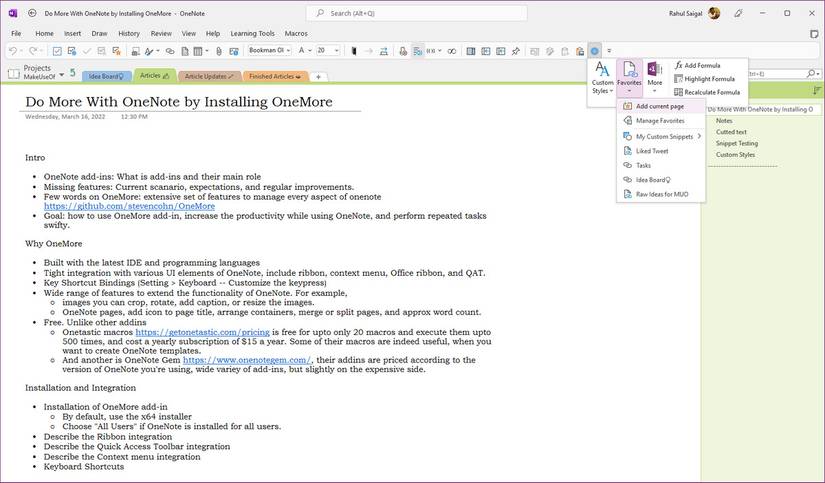
Task: Open the getonetastic.com/pricing link
Action: pyautogui.click(x=203, y=332)
